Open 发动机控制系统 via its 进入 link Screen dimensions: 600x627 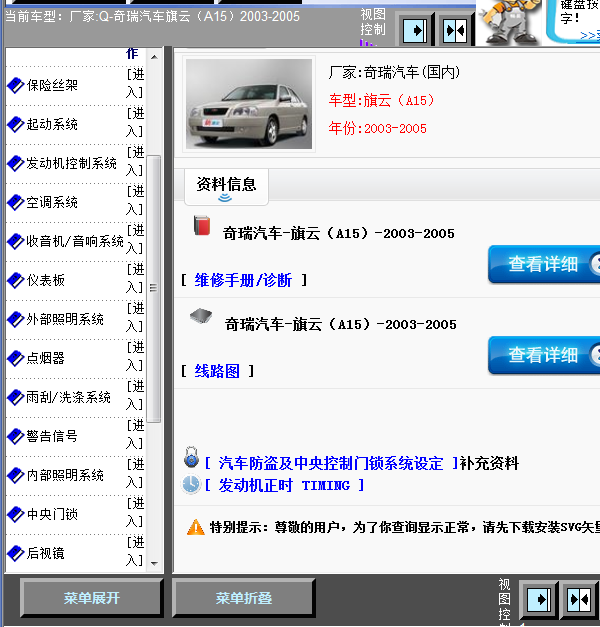point(135,162)
